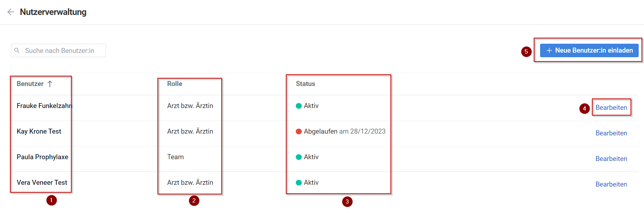Click the Status column header
The height and width of the screenshot is (215, 644).
tap(305, 84)
